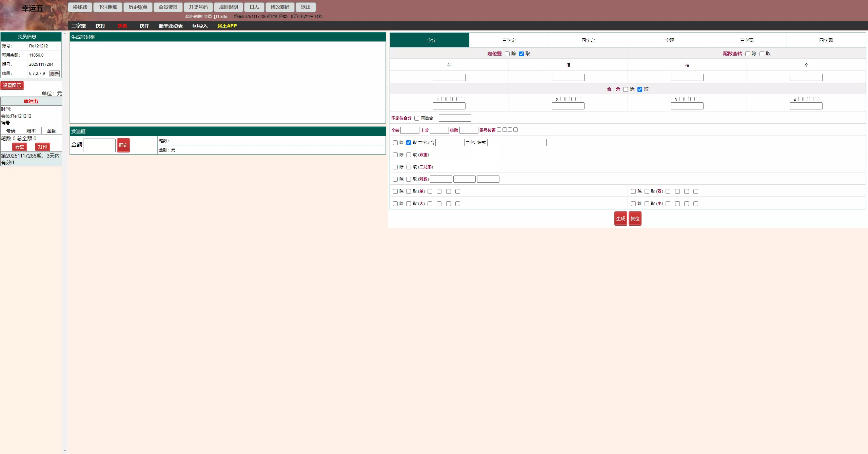Switch to the 三字定 tab
Image resolution: width=868 pixels, height=454 pixels.
click(x=509, y=40)
